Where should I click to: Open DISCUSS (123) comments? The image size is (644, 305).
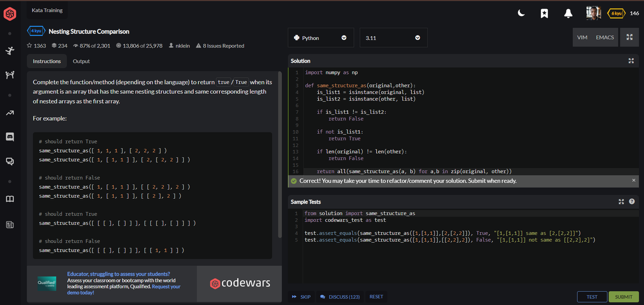(339, 296)
